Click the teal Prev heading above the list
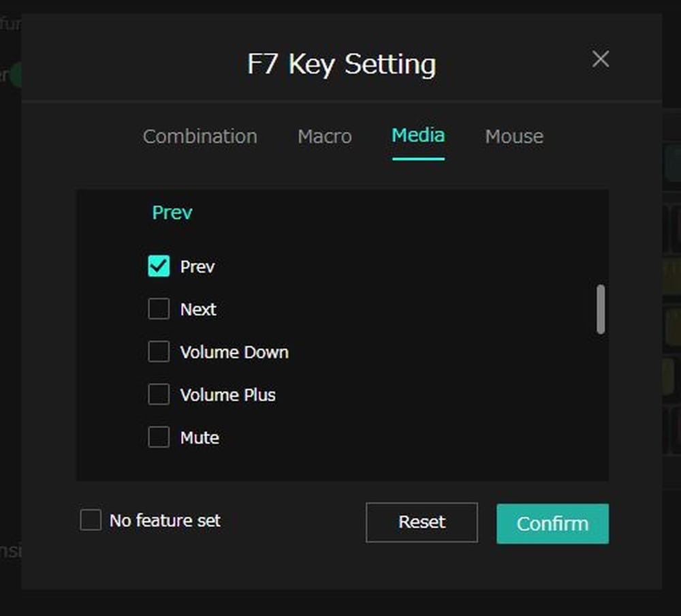Viewport: 681px width, 616px height. [172, 213]
